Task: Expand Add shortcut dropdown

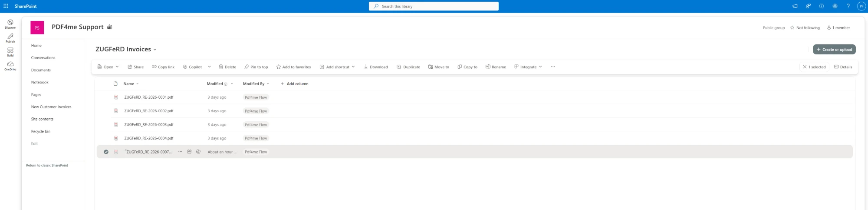Action: (353, 67)
